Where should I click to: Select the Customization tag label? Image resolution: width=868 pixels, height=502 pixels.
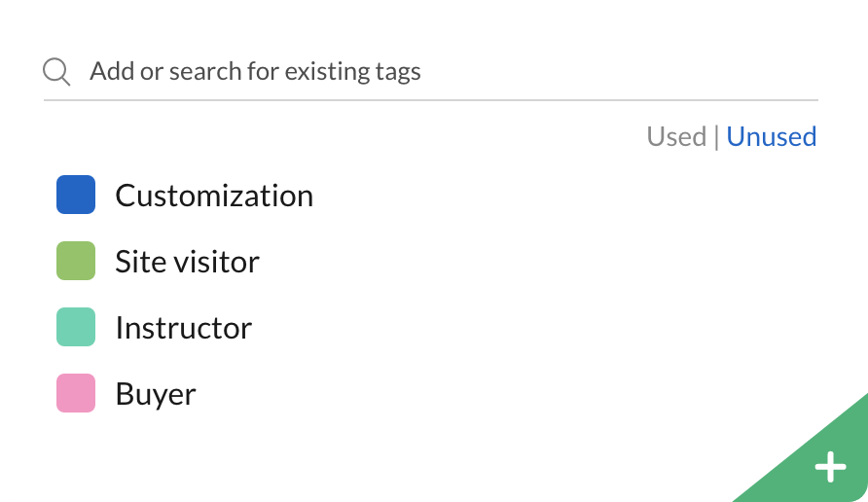214,196
